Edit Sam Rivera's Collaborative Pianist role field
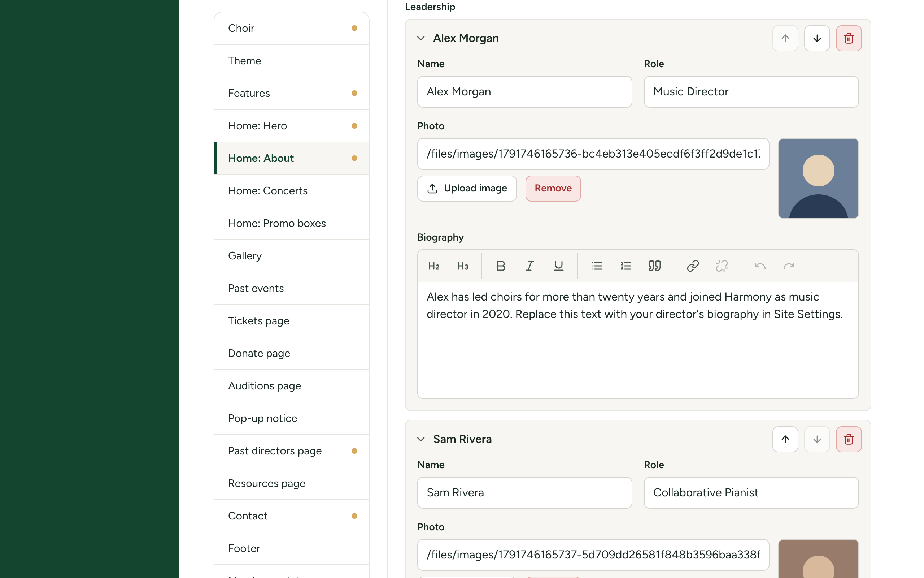Screen dimensions: 924x578 coord(751,493)
